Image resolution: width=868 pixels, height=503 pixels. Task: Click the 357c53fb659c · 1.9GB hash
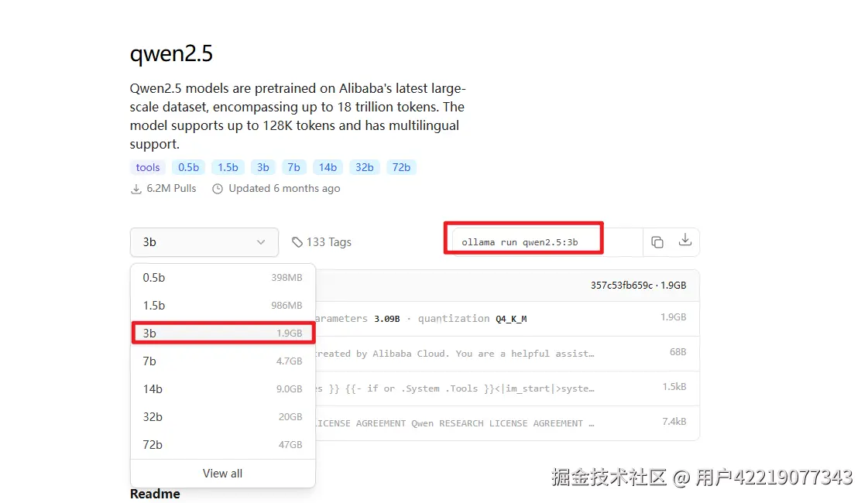[x=638, y=286]
